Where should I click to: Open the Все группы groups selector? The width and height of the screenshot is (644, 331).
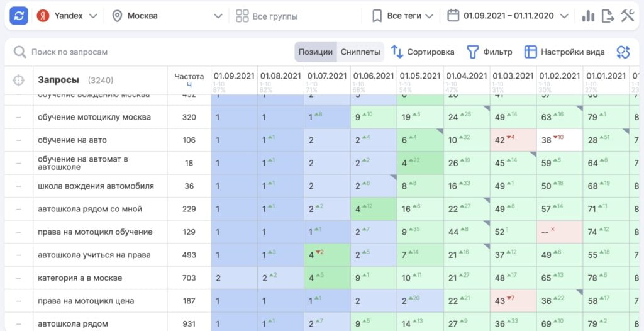tap(267, 16)
